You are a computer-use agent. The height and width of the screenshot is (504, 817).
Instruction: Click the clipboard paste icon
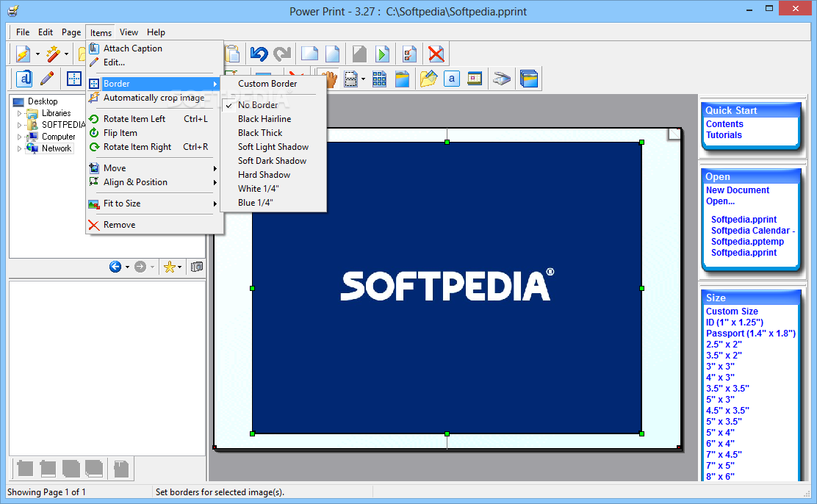(x=232, y=54)
